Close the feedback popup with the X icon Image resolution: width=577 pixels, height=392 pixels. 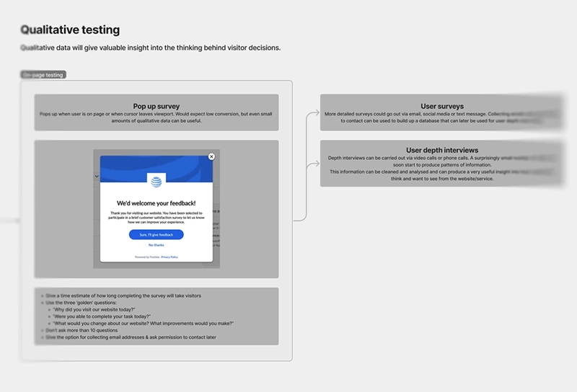click(x=211, y=156)
